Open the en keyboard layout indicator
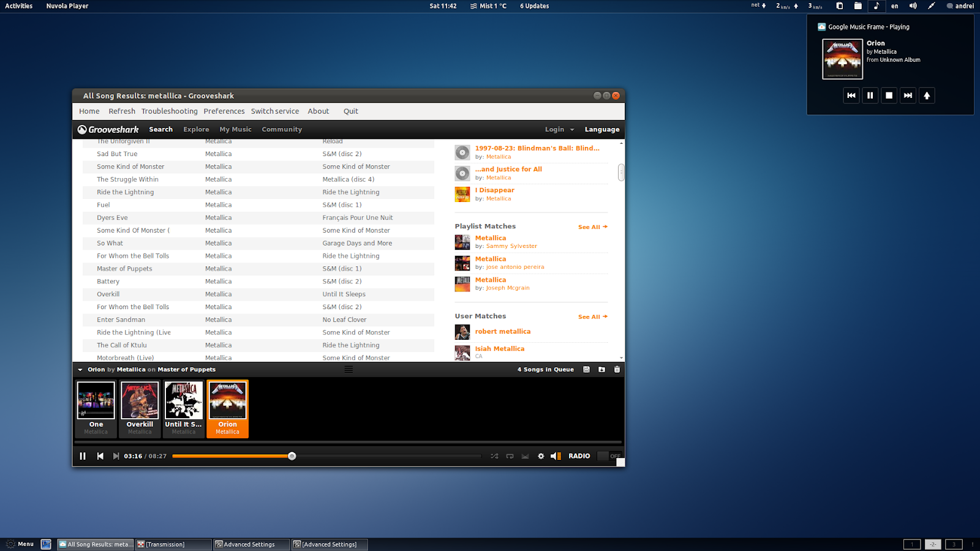The image size is (980, 551). click(895, 6)
